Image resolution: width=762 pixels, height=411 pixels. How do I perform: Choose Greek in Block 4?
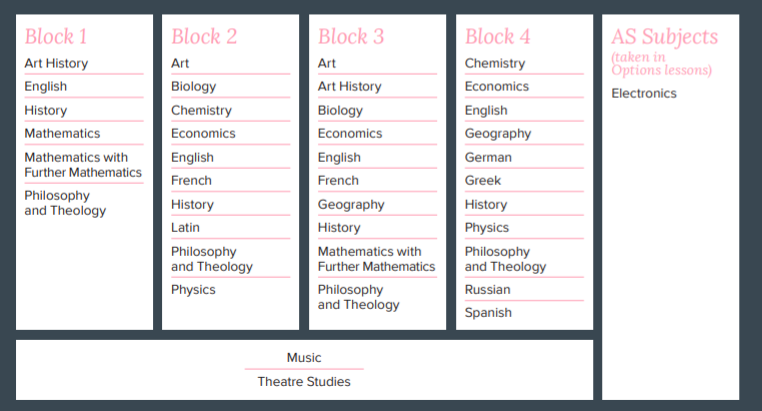coord(483,180)
